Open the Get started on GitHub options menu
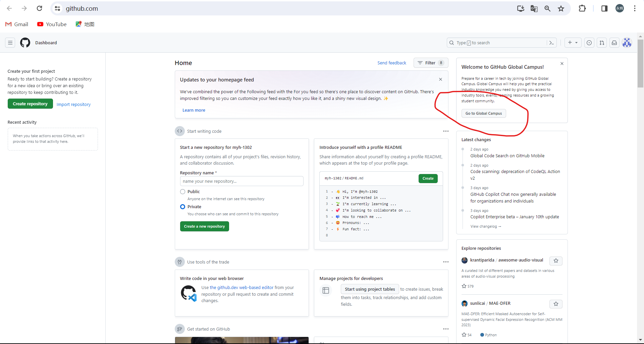644x344 pixels. pyautogui.click(x=446, y=329)
